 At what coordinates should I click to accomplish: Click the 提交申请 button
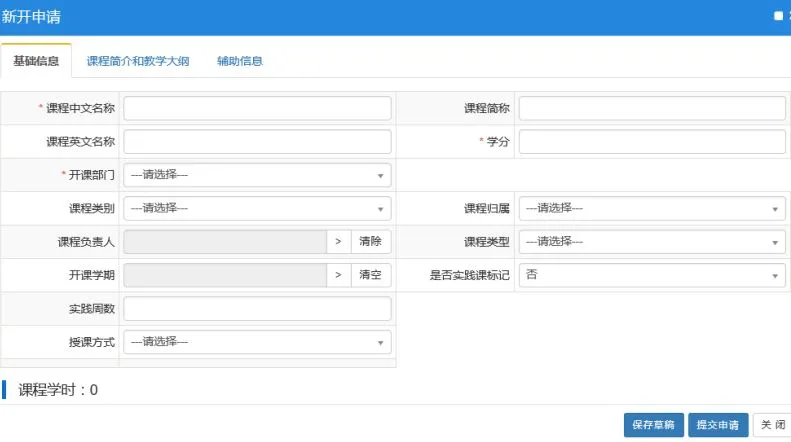(718, 425)
